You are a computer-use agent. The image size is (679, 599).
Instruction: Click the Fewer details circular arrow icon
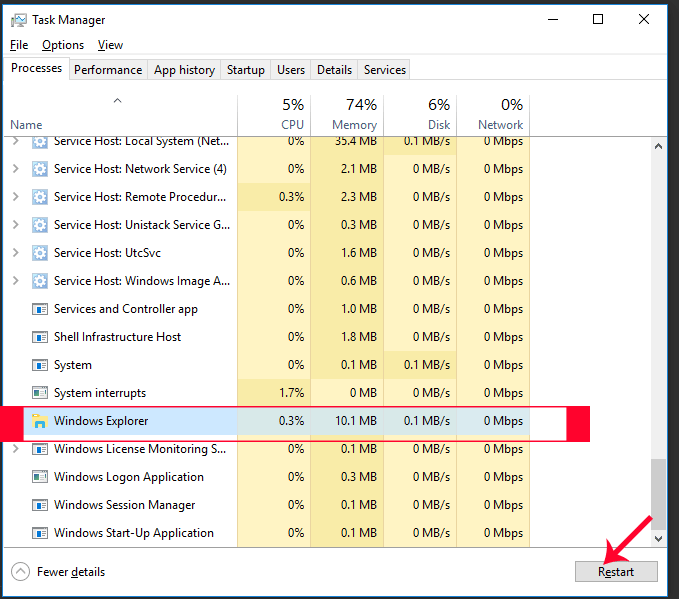click(20, 571)
